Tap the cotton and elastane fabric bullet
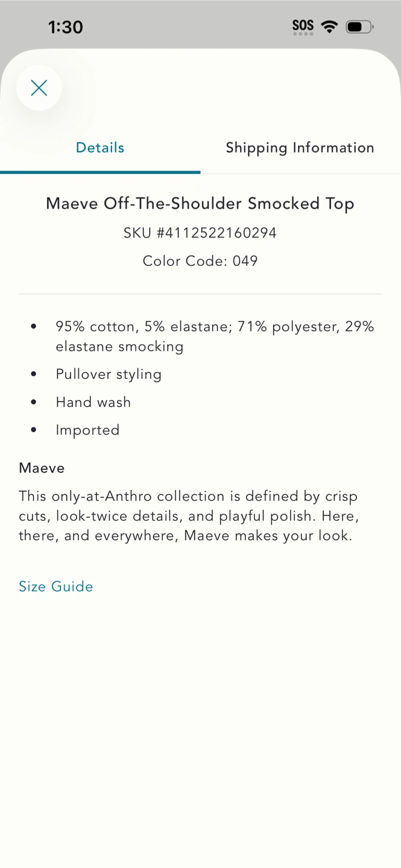The height and width of the screenshot is (868, 401). [x=215, y=336]
